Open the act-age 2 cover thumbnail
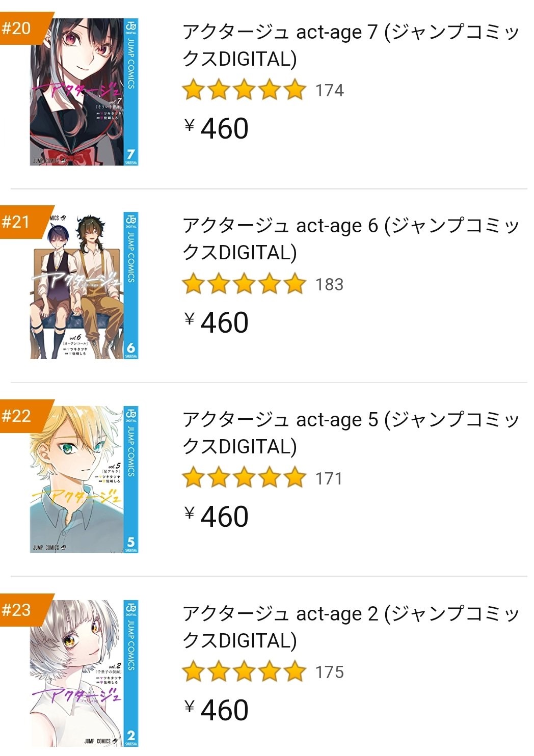Viewport: 534px width, 756px height. click(x=84, y=673)
